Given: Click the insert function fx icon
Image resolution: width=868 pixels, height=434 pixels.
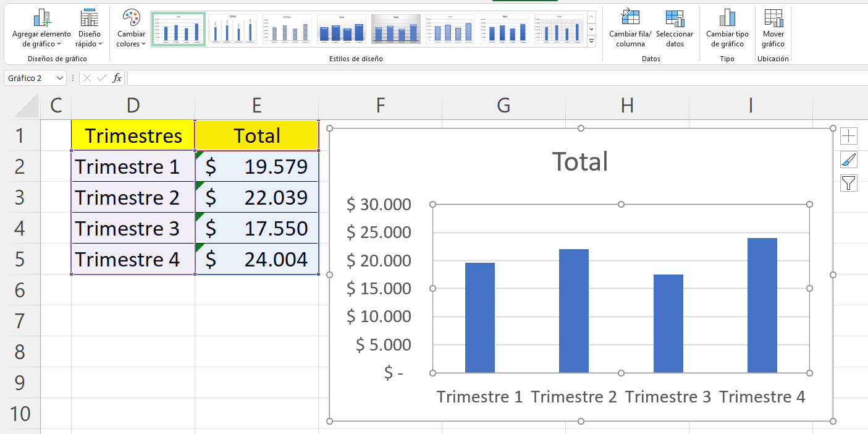Looking at the screenshot, I should [x=117, y=78].
